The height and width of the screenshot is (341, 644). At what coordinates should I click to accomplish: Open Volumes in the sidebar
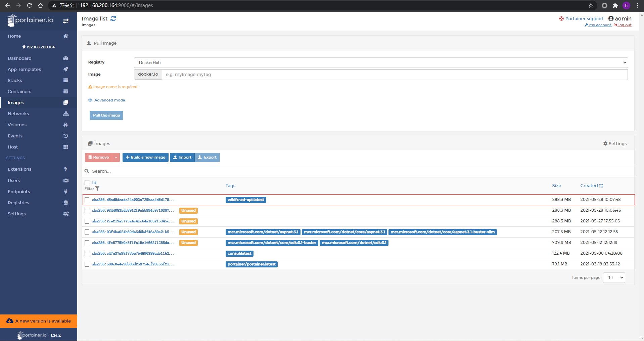point(17,125)
